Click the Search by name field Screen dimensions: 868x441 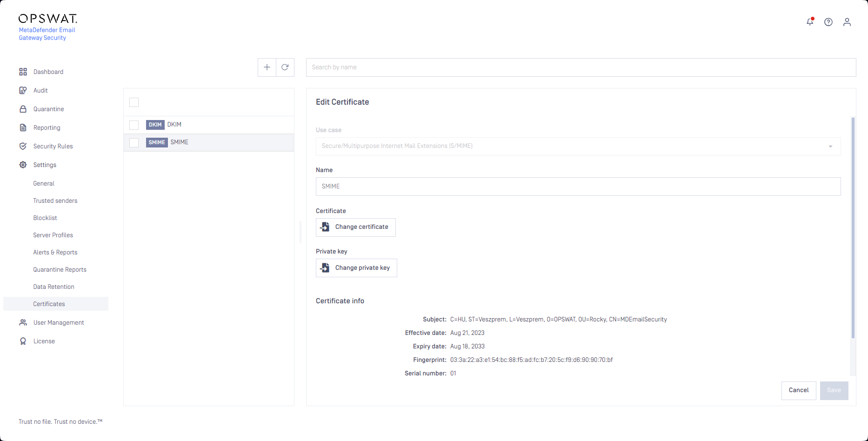click(581, 67)
